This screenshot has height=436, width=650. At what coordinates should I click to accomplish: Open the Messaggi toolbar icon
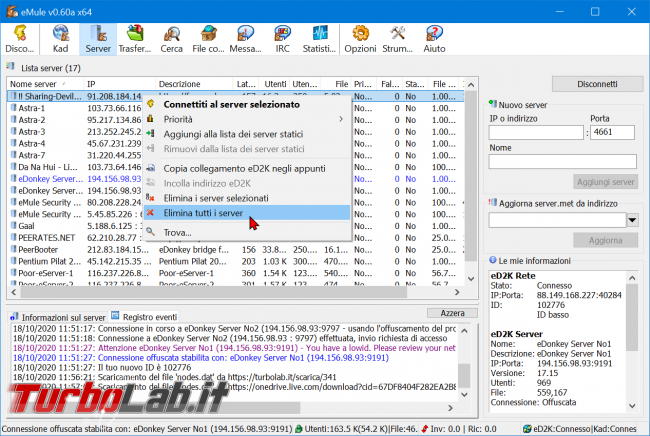(245, 34)
